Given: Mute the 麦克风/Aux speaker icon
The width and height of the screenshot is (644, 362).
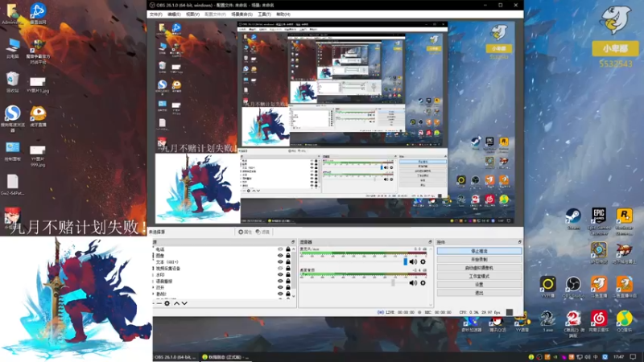Looking at the screenshot, I should pyautogui.click(x=413, y=262).
